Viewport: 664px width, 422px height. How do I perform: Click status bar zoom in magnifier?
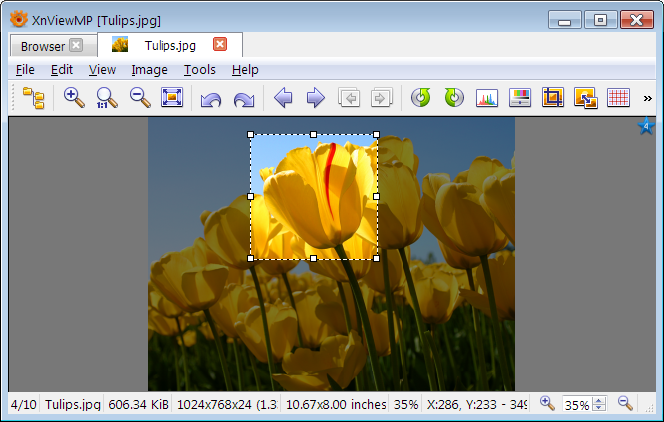pos(547,403)
